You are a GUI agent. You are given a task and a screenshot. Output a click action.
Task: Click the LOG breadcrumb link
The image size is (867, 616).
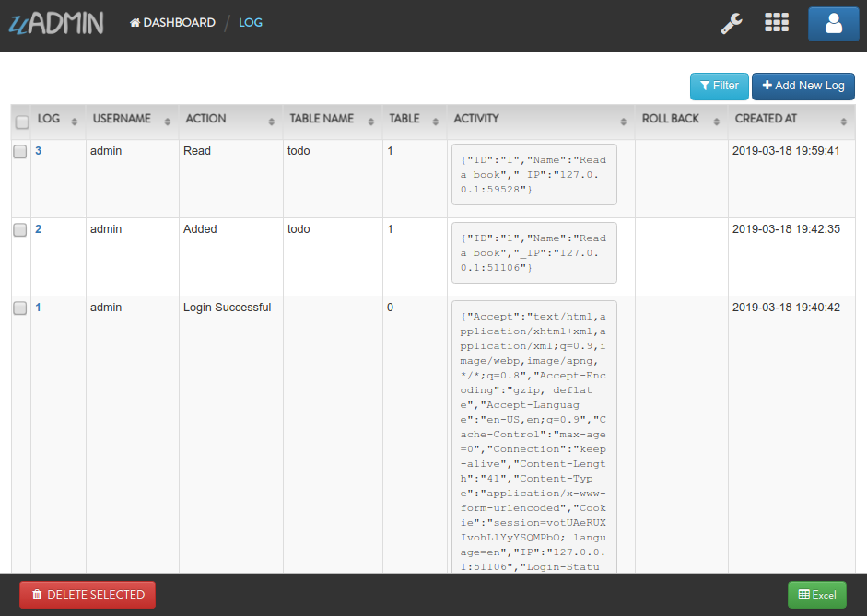point(251,23)
